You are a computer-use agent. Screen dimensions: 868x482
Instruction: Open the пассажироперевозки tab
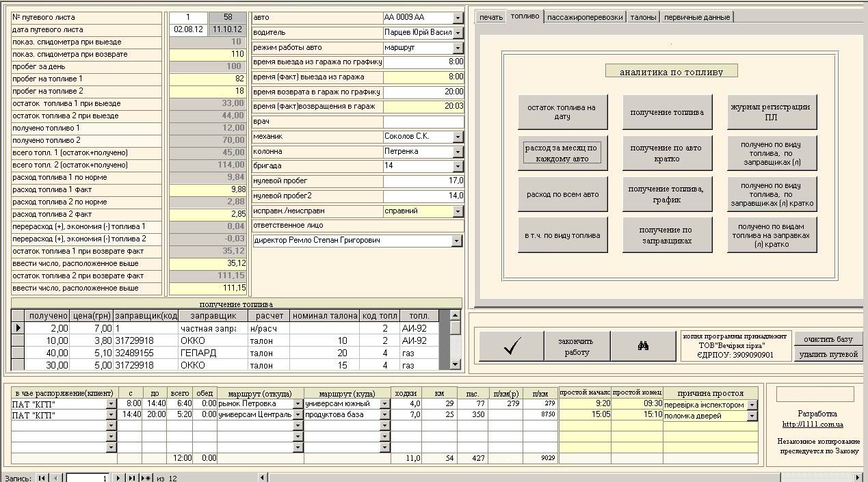[585, 17]
